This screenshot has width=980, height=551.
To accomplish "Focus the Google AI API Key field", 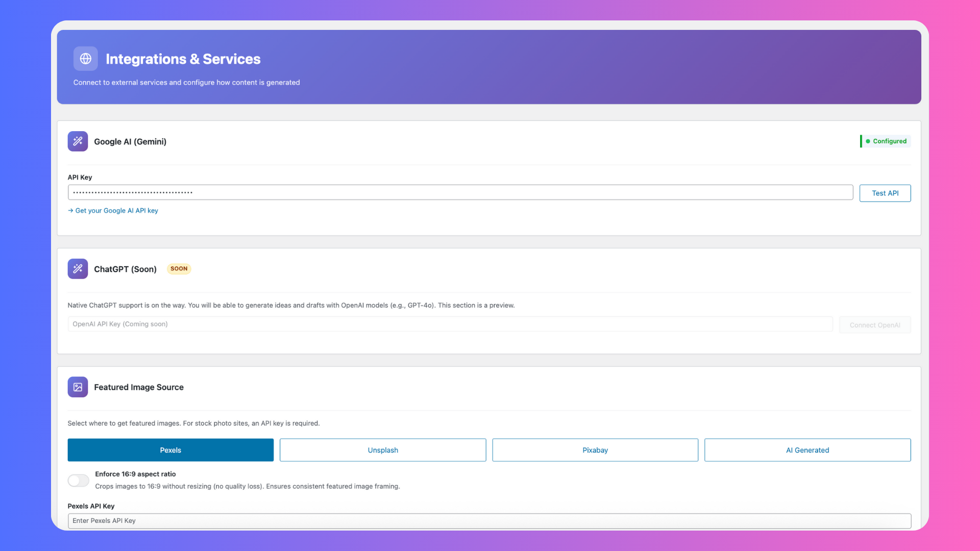I will pyautogui.click(x=459, y=192).
